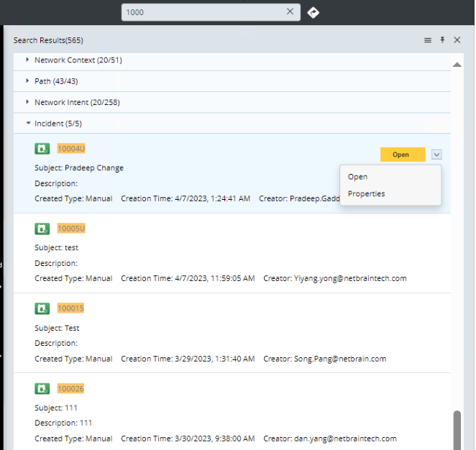This screenshot has height=450, width=476.
Task: Select text 'Subject: test' of 10005U
Action: [x=56, y=247]
